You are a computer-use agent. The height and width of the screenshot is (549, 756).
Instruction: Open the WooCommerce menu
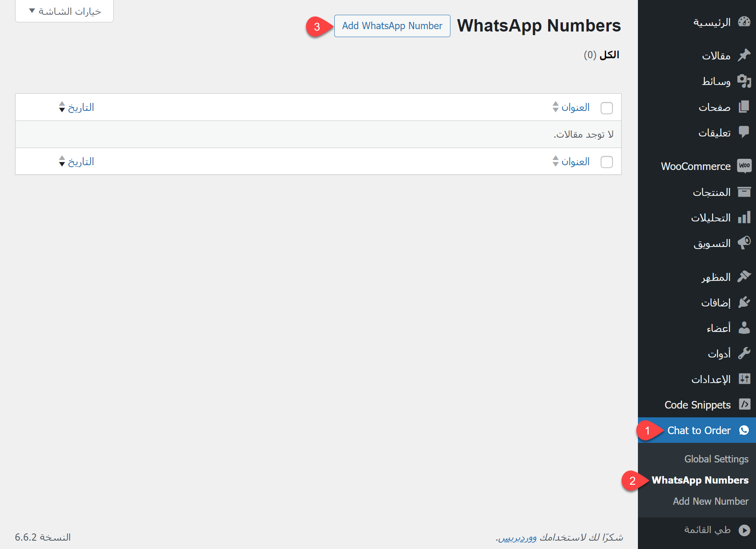point(697,166)
